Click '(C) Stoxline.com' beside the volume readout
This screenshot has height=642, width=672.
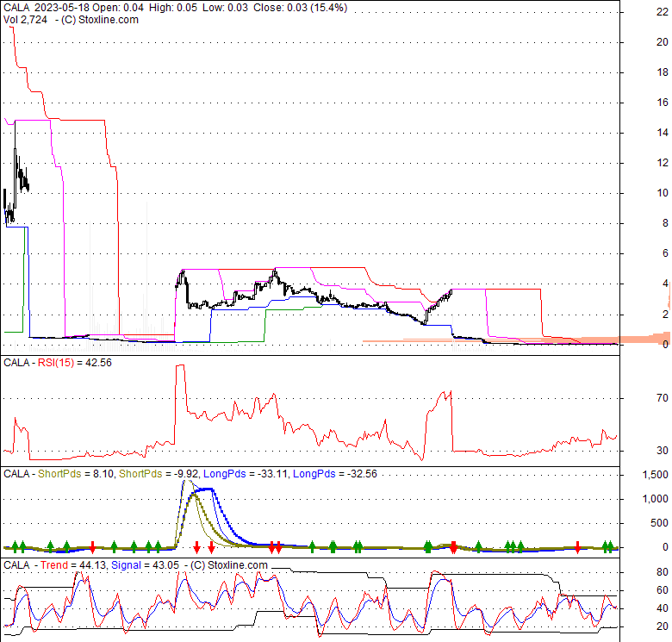[100, 20]
